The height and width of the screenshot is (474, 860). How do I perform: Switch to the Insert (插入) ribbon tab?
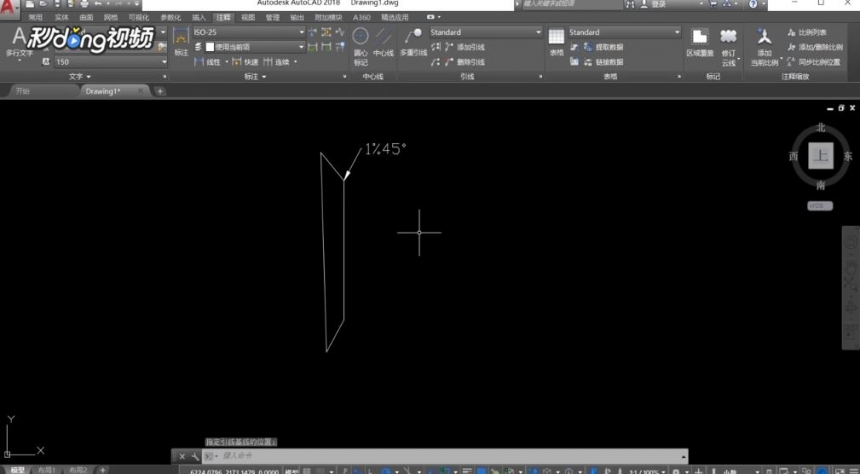tap(199, 18)
